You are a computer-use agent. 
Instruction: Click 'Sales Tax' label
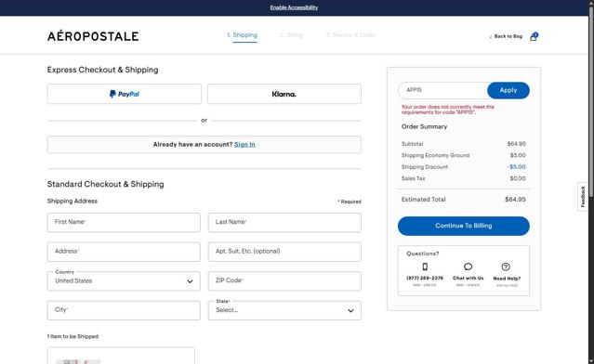[413, 178]
